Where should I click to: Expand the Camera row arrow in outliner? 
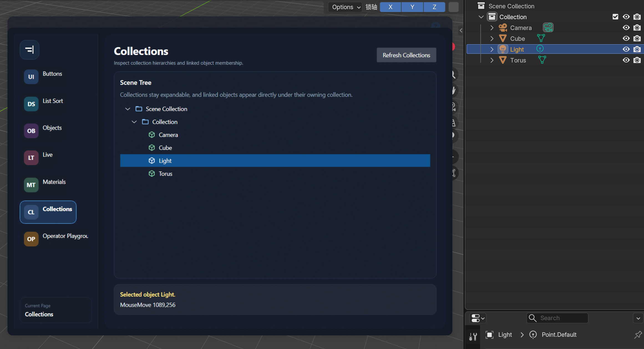click(x=492, y=28)
